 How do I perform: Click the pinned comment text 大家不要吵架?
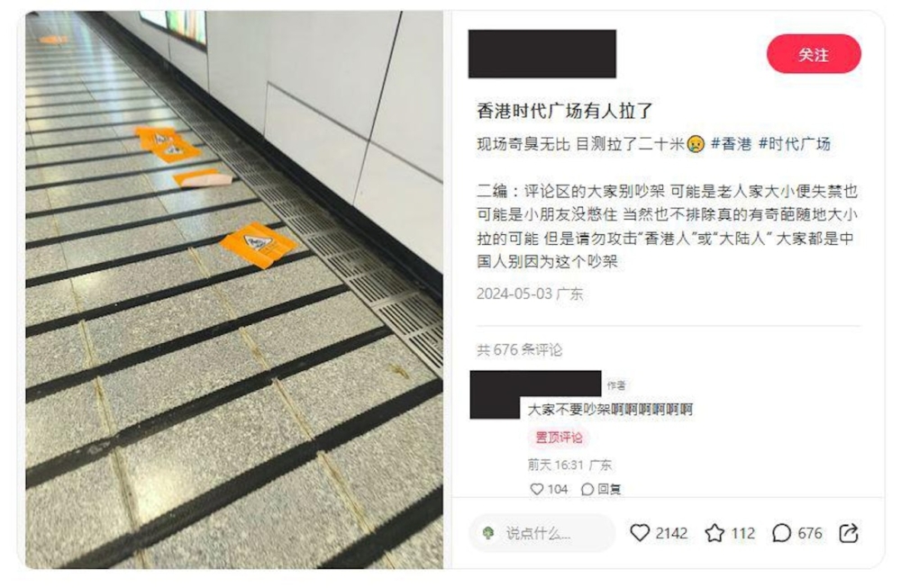click(569, 410)
